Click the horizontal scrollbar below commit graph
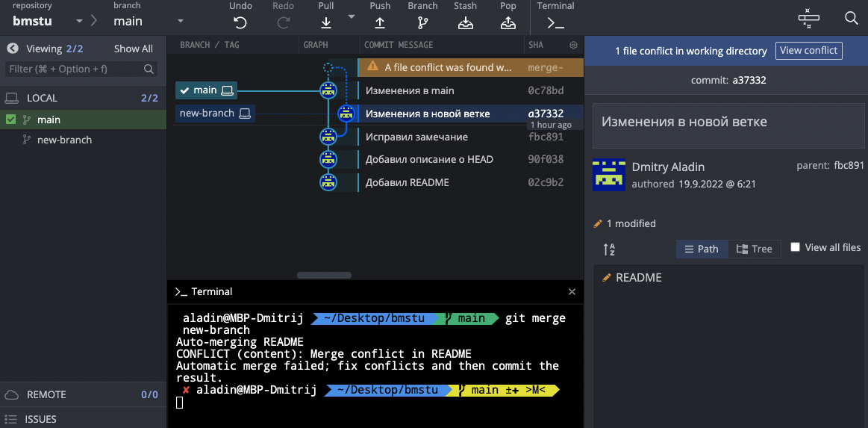The height and width of the screenshot is (428, 868). [324, 275]
